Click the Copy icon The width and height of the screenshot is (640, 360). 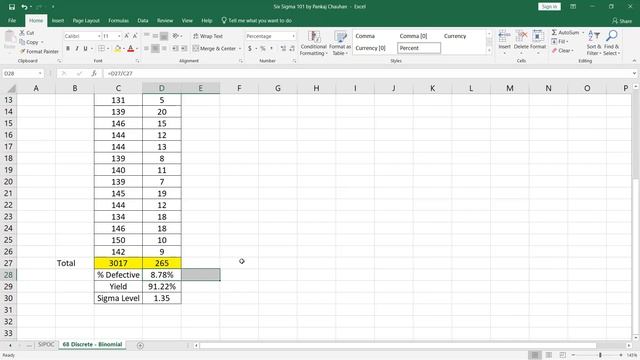[x=22, y=42]
